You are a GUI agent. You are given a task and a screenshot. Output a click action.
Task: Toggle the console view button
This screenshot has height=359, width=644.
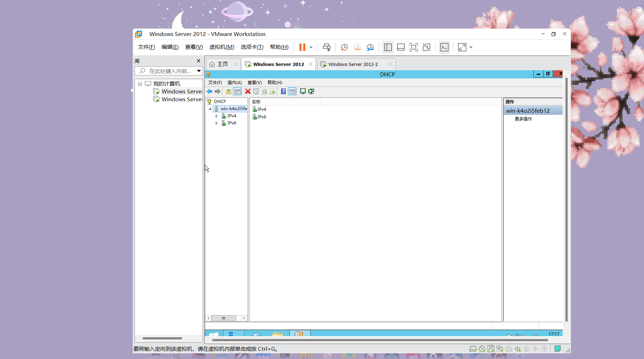[444, 47]
